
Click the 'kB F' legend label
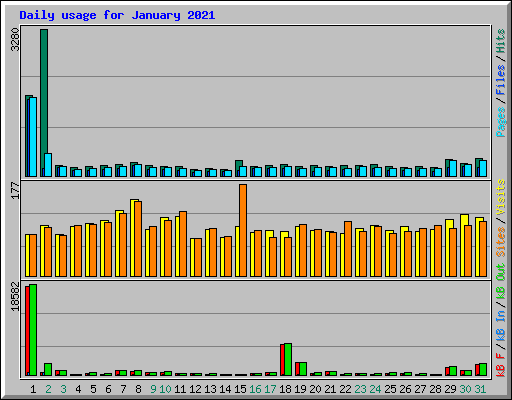(501, 364)
